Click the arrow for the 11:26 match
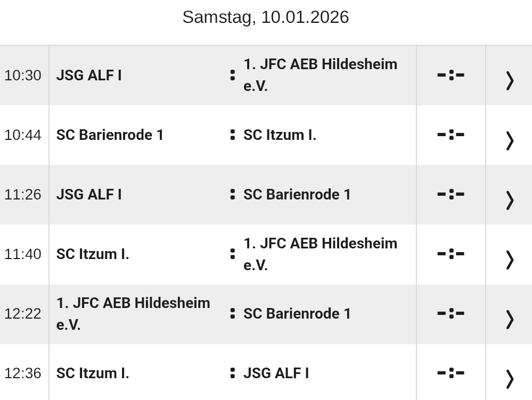 [509, 199]
